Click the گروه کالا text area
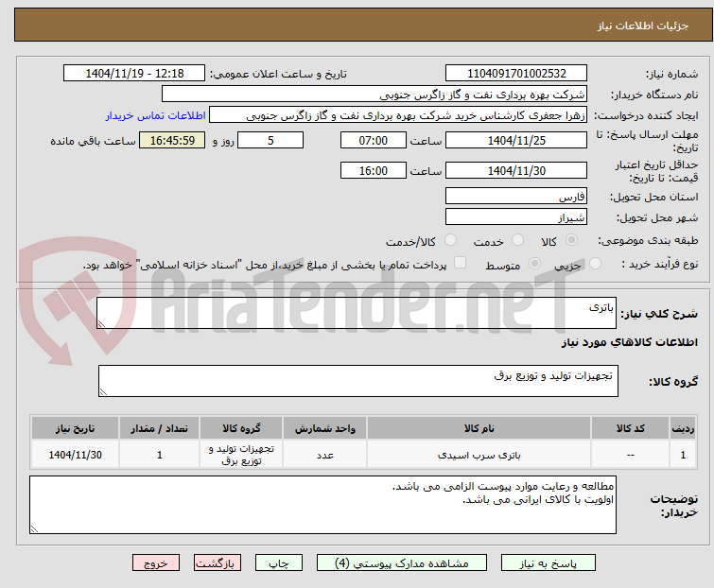 click(x=357, y=381)
